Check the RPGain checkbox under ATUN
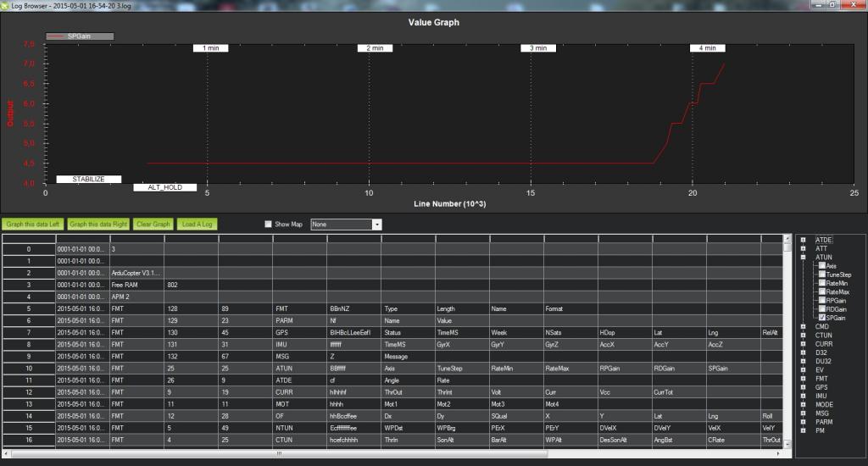Screen dimensions: 868x466 point(821,300)
